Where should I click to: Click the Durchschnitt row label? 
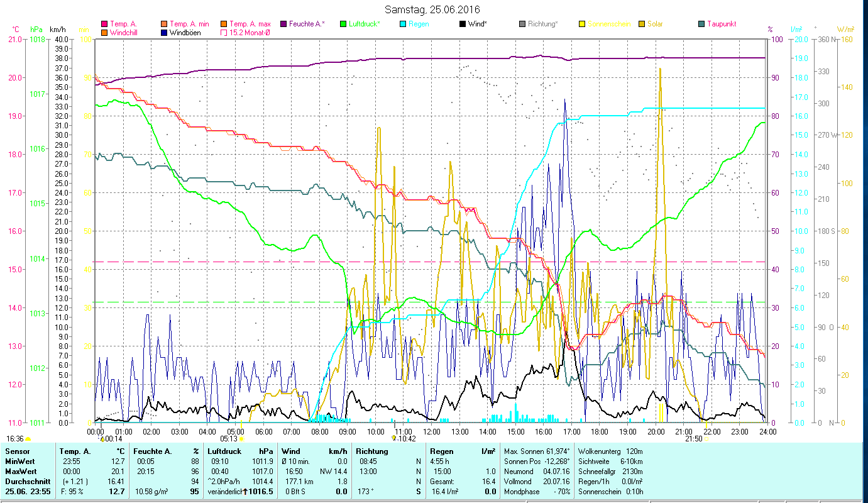28,482
